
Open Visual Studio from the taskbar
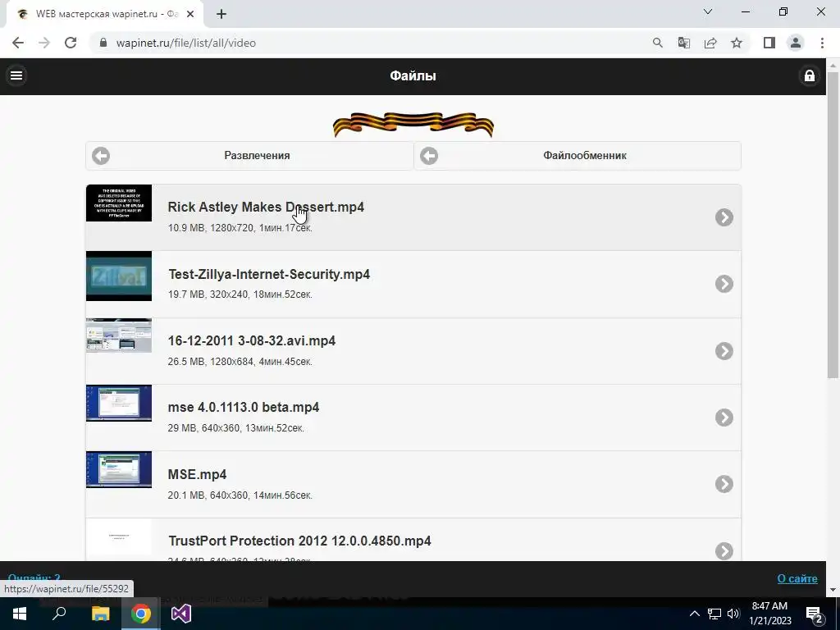[181, 614]
